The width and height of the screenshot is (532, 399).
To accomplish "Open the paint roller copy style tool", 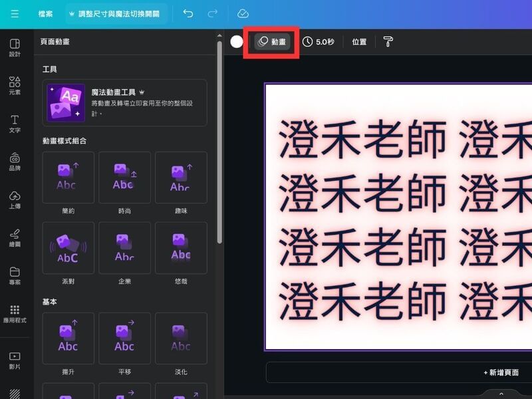I will pos(388,42).
